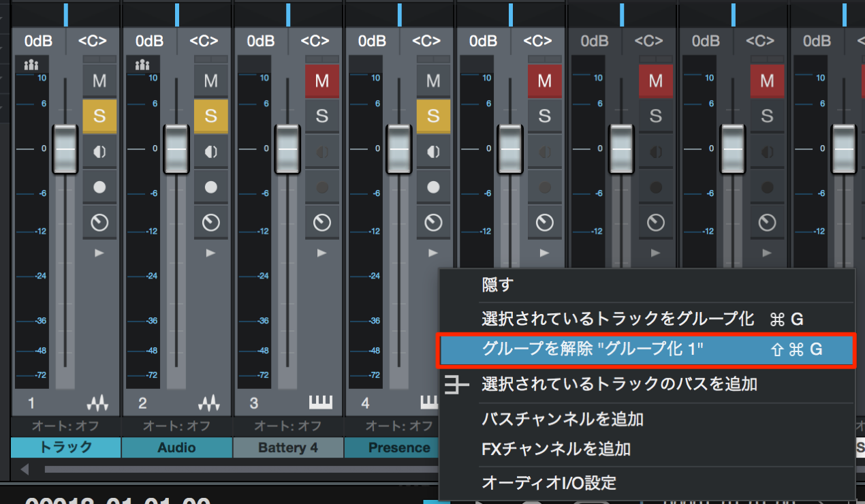
Task: Click keyboard instrument icon on channel 4
Action: pyautogui.click(x=429, y=403)
